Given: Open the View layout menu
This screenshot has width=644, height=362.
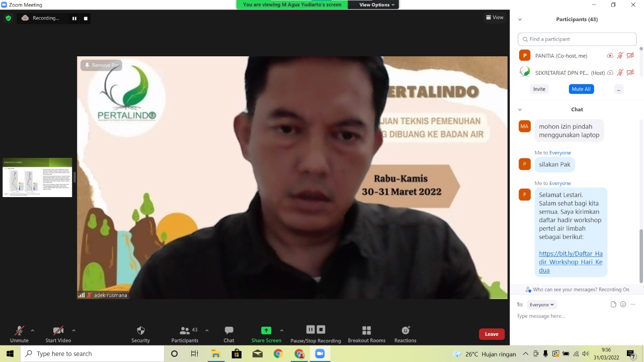Looking at the screenshot, I should coord(495,18).
